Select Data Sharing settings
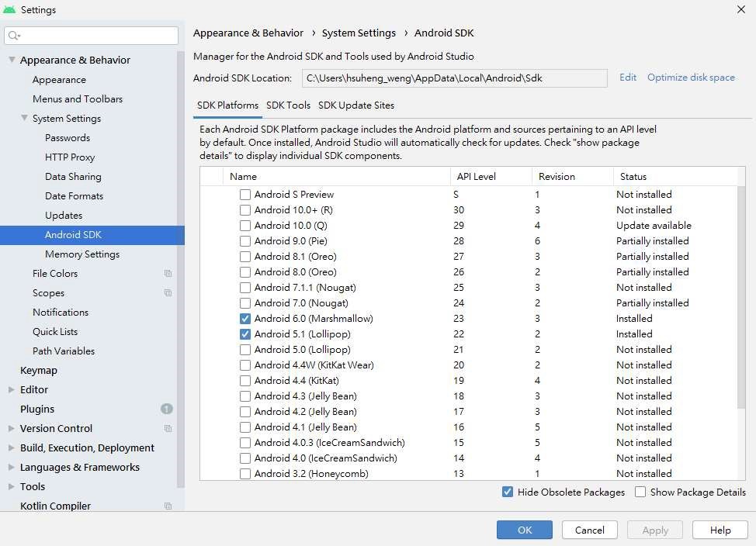 point(73,176)
